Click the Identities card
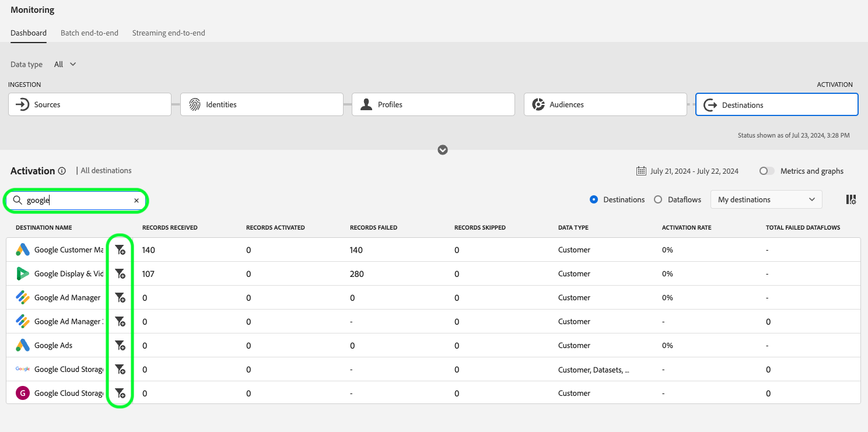The image size is (868, 432). (261, 105)
